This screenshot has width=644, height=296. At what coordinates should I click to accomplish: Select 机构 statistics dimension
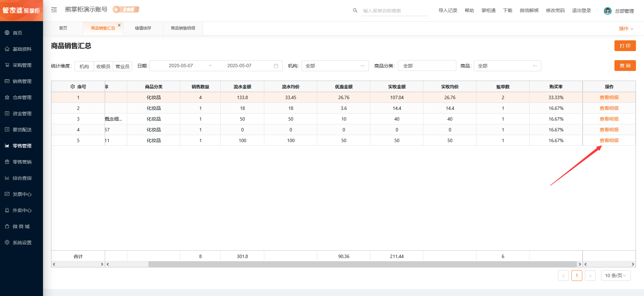(x=84, y=66)
